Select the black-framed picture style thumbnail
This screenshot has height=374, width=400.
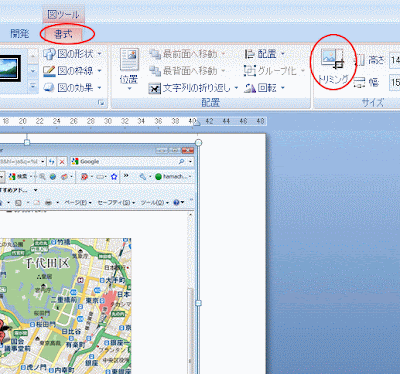(10, 69)
